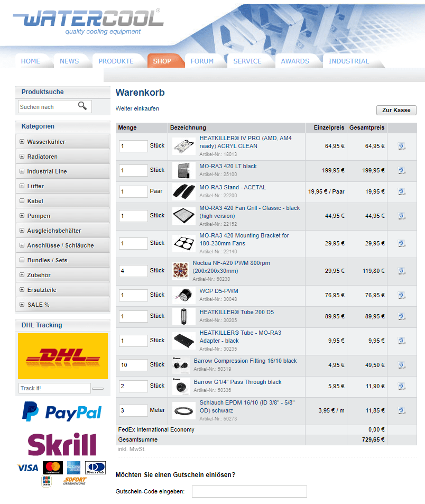Remove MO-RA3 420 Fan Grill via row icon

[x=402, y=216]
